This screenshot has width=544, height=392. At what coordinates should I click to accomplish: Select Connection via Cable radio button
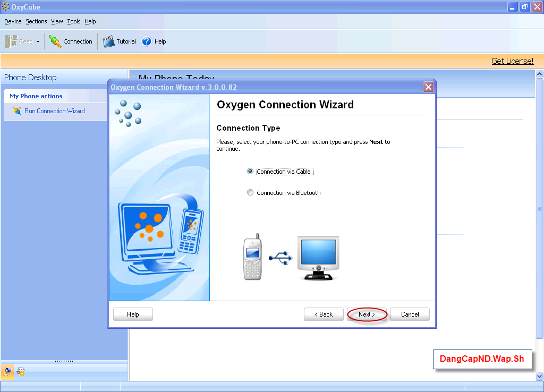coord(250,171)
